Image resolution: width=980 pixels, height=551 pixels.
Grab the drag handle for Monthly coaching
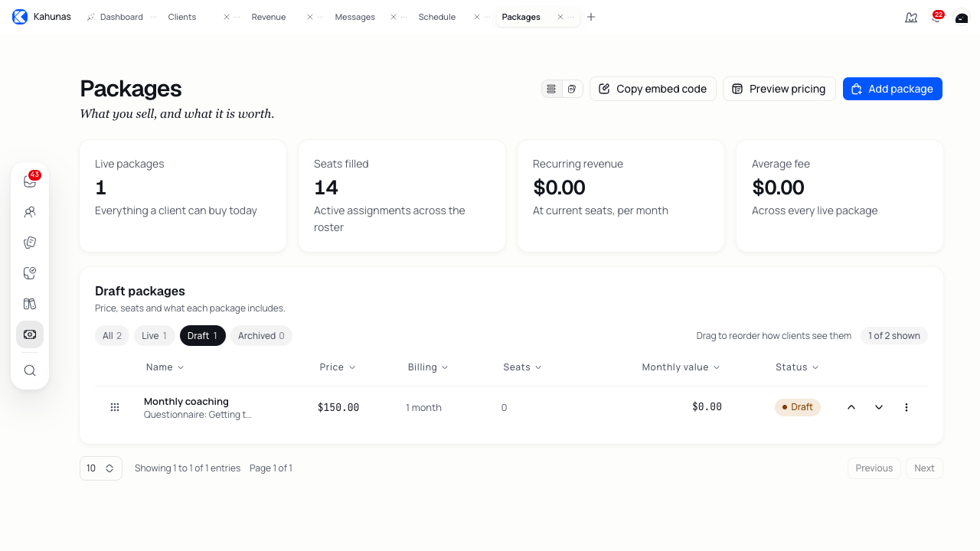(x=115, y=407)
